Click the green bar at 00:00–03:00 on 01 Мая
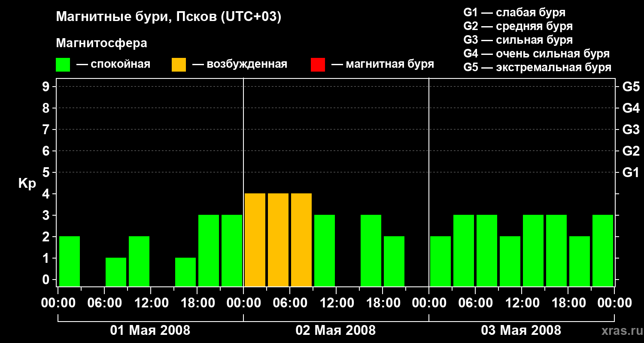Screen dimensions: 644x343 point(70,261)
